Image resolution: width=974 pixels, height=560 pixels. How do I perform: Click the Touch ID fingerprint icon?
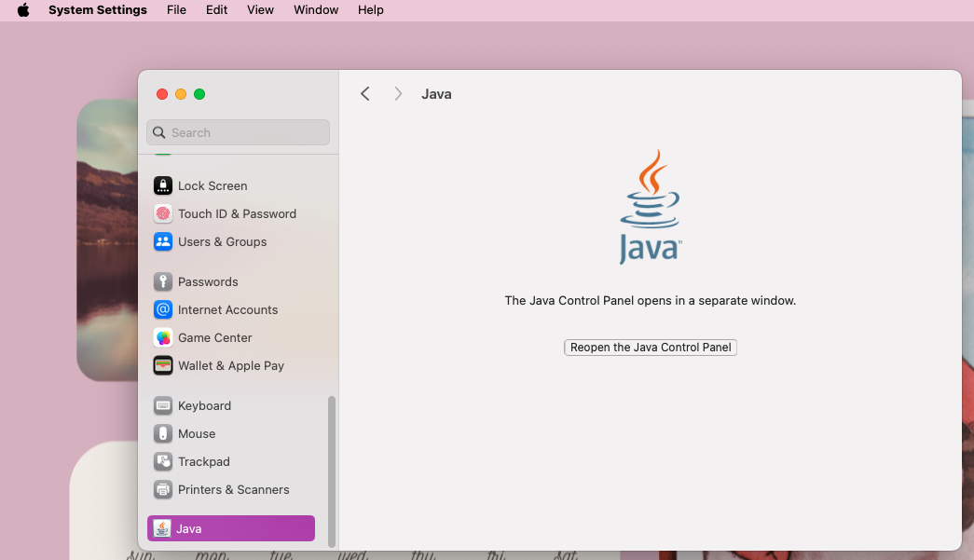click(163, 213)
